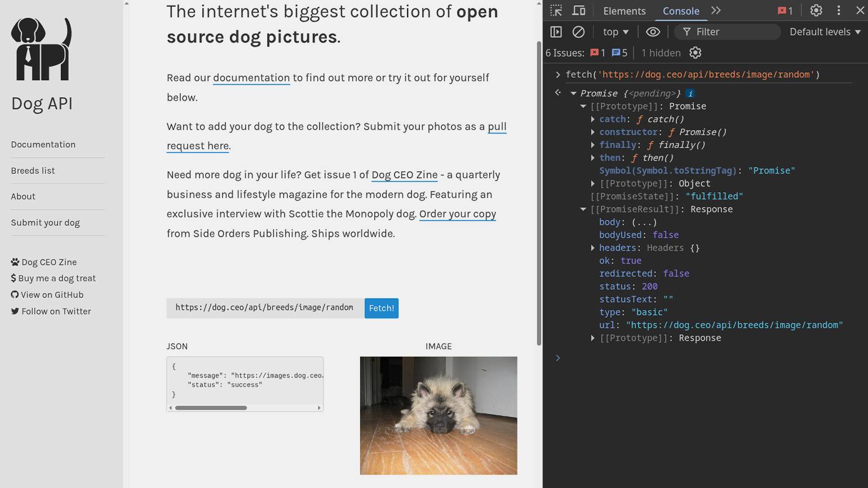Expand the headers object in the console
The width and height of the screenshot is (868, 488).
pos(593,248)
